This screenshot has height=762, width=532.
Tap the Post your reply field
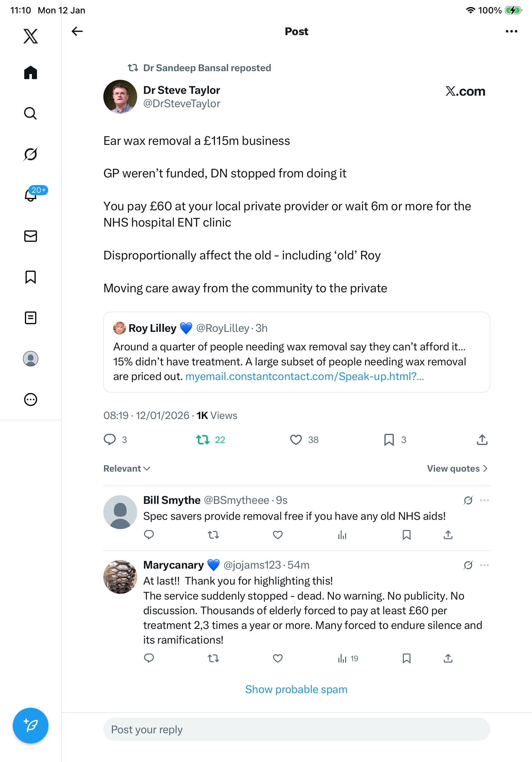pos(296,729)
